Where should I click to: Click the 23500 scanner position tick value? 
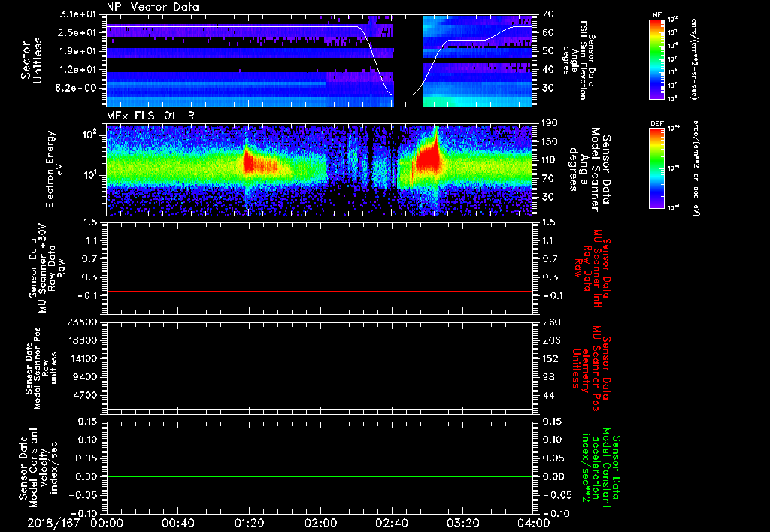pos(81,322)
